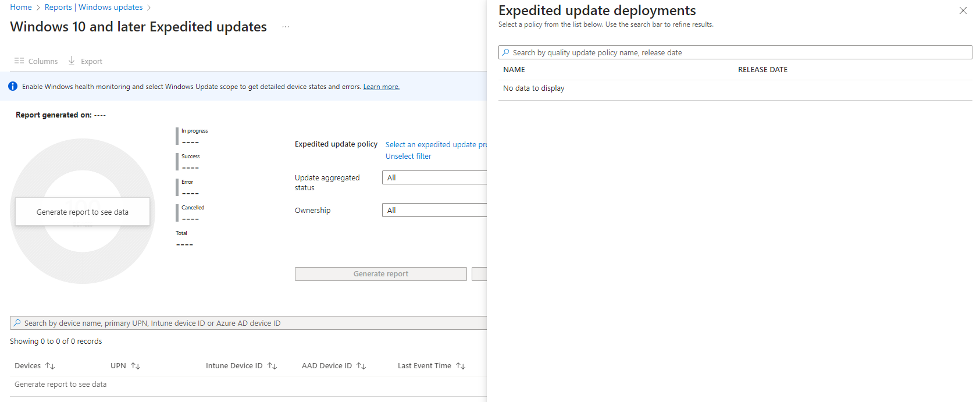Viewport: 980px width, 402px height.
Task: Click the Cancelled legend entry
Action: [191, 213]
